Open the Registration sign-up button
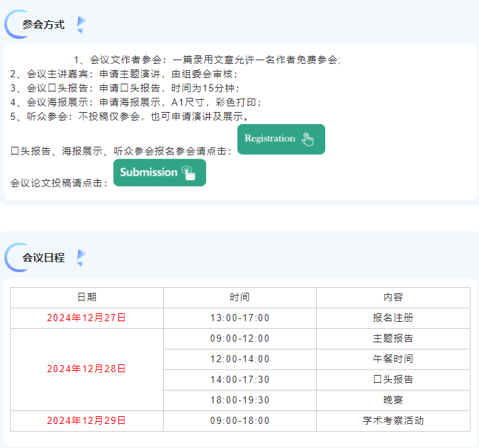 (x=281, y=139)
